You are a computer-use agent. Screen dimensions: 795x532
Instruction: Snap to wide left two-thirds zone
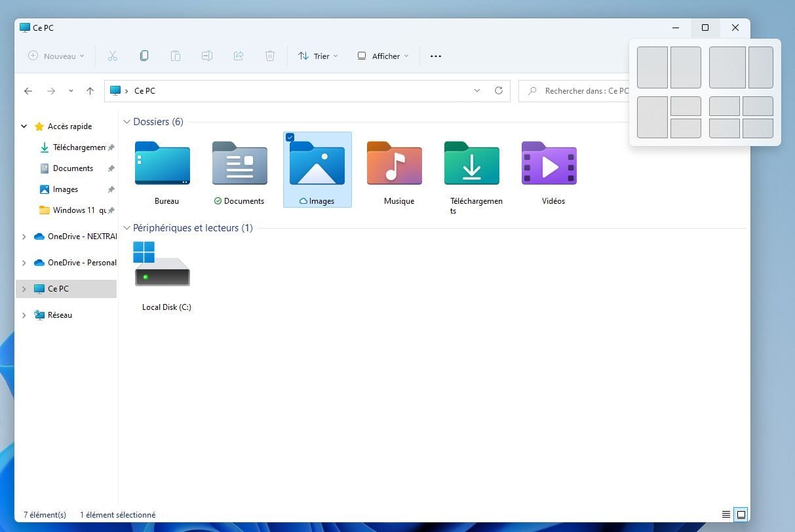point(727,67)
